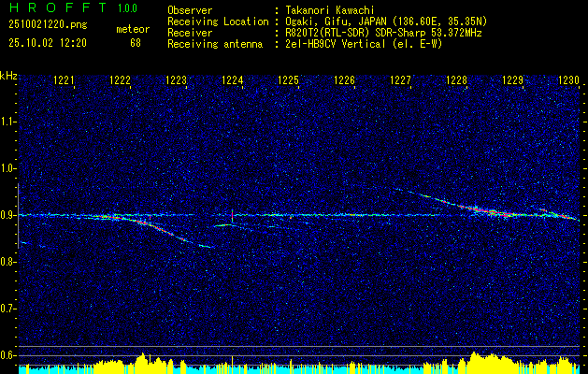Click time marker 1228
This screenshot has width=588, height=374.
coord(457,80)
